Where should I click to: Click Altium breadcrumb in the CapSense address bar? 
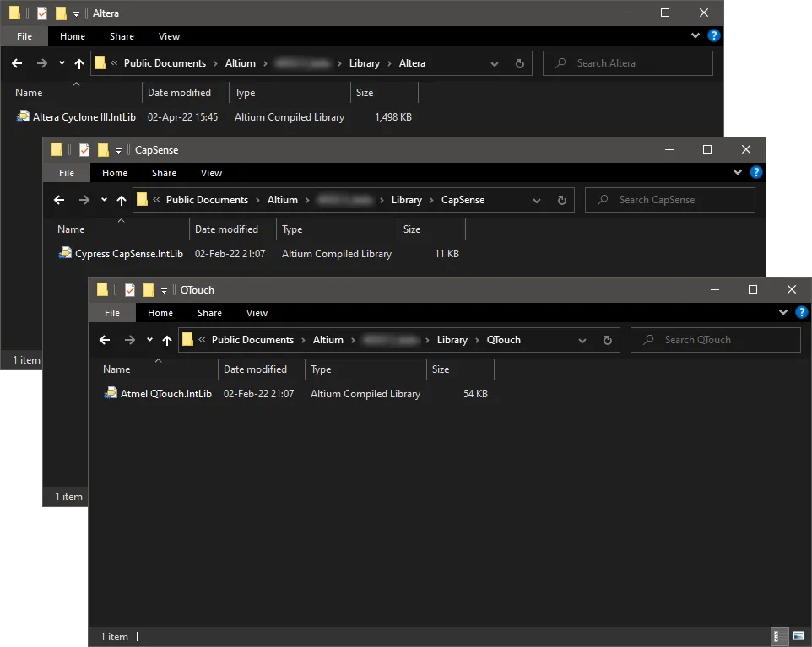(x=283, y=200)
